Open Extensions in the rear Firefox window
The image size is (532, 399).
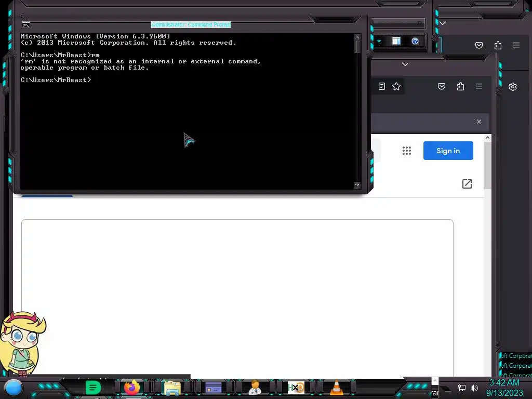tap(498, 45)
